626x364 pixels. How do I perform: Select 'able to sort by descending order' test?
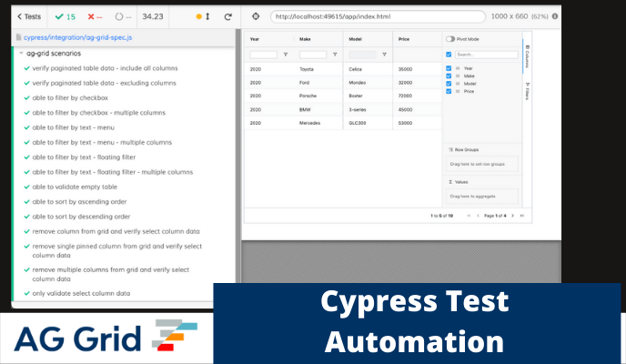(81, 217)
